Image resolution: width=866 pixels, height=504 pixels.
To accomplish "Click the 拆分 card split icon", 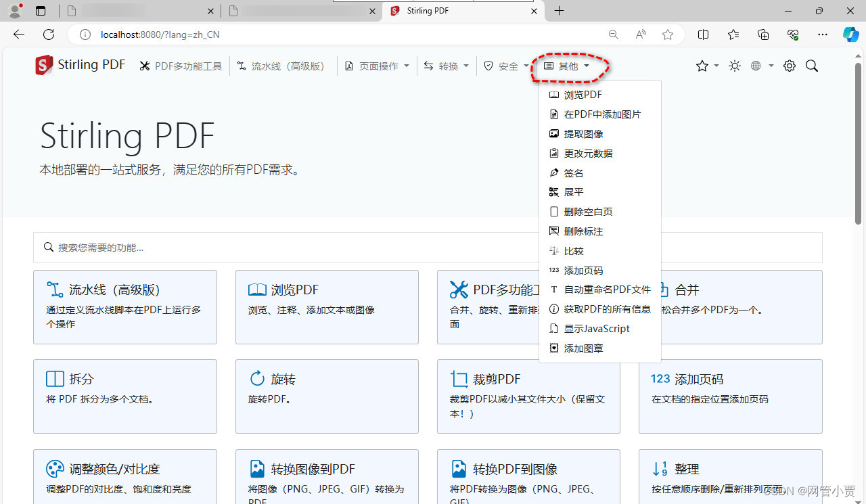I will 55,378.
